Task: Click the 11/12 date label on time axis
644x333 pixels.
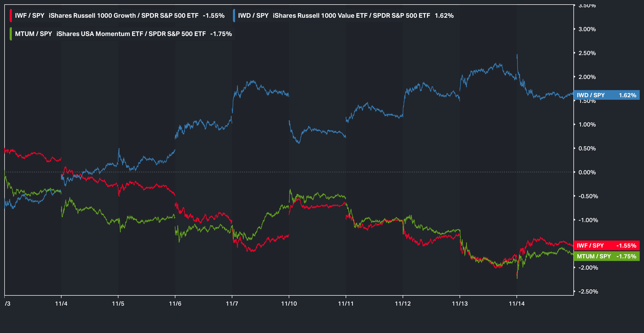Action: pos(403,303)
